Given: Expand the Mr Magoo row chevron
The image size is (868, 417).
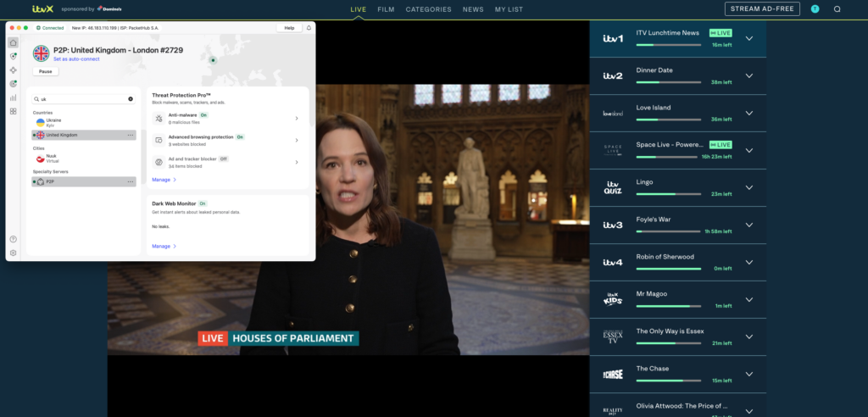Looking at the screenshot, I should point(749,299).
